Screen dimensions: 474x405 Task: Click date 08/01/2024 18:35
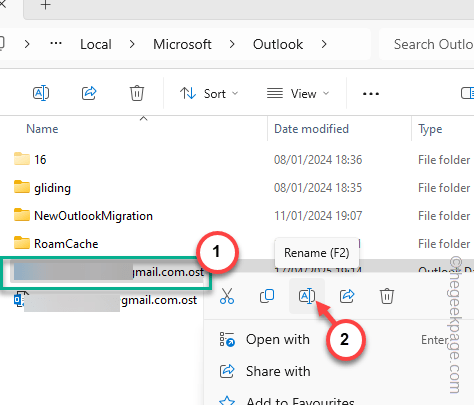point(318,188)
